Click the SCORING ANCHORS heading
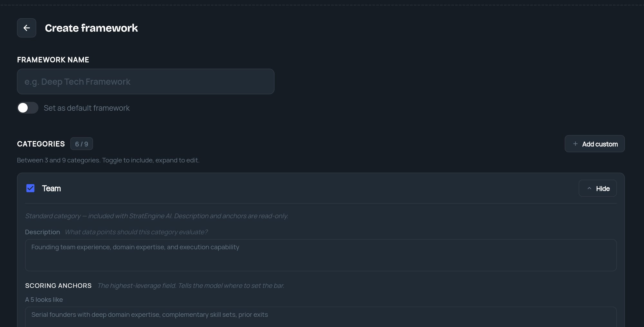This screenshot has width=644, height=327. 58,286
